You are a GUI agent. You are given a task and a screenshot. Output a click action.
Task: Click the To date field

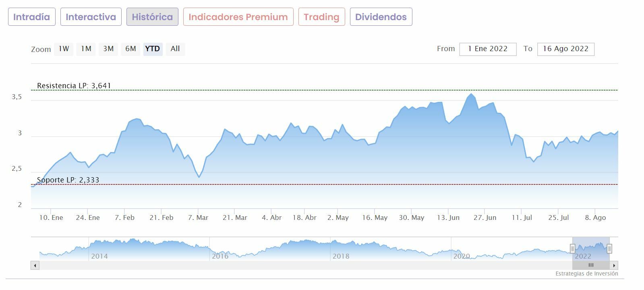point(565,49)
